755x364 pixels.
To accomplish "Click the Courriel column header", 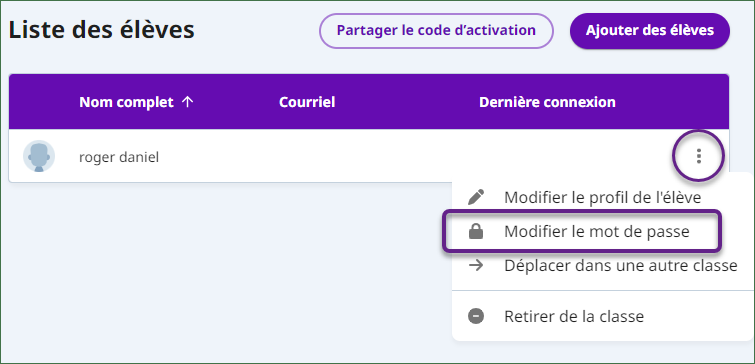I will 307,102.
